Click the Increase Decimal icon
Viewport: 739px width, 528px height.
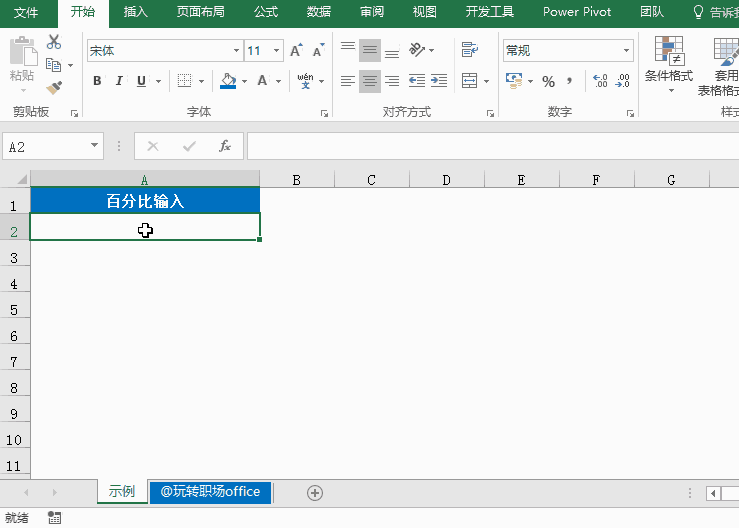click(x=600, y=81)
